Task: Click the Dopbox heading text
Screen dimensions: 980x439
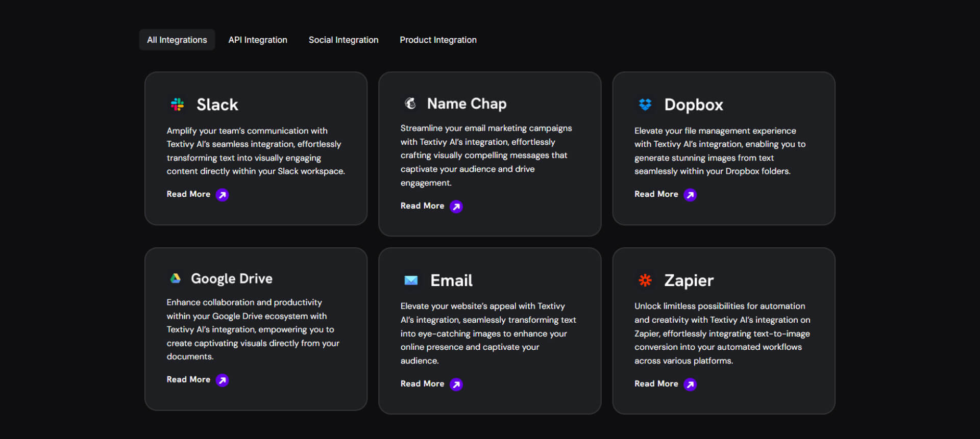Action: click(x=694, y=105)
